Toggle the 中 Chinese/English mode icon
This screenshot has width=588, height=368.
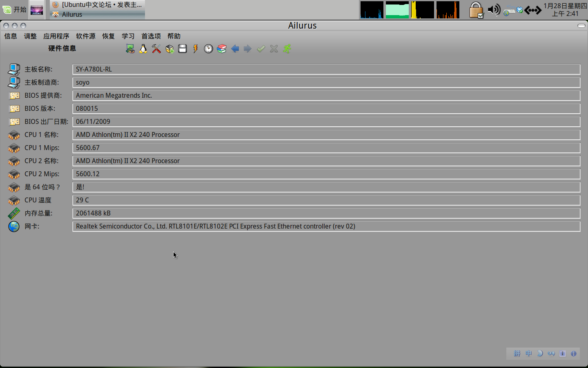(529, 353)
